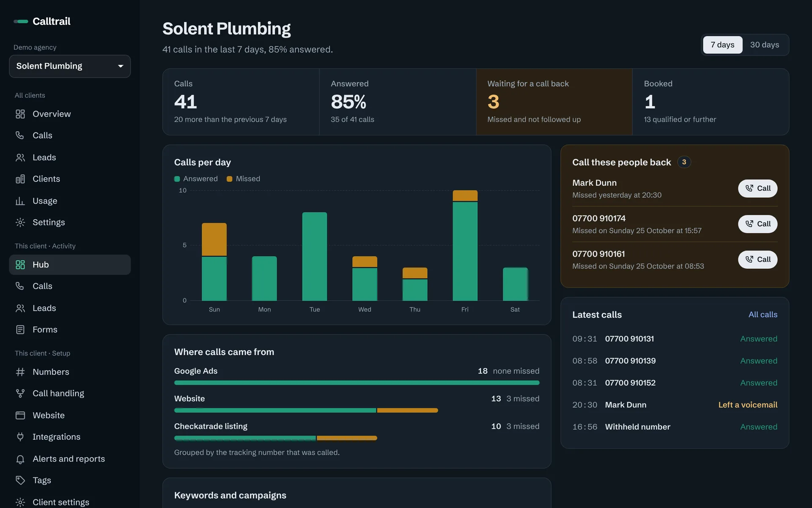The image size is (812, 508).
Task: Select the Call handling branch icon
Action: pos(20,394)
